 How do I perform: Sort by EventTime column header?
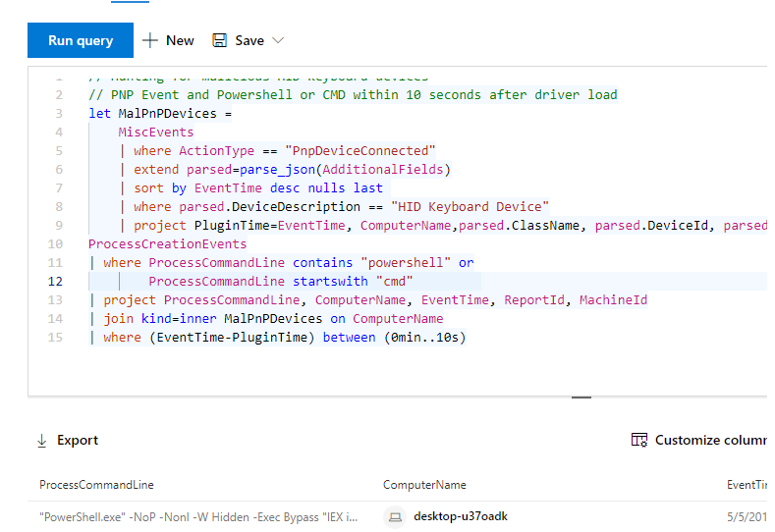tap(747, 485)
